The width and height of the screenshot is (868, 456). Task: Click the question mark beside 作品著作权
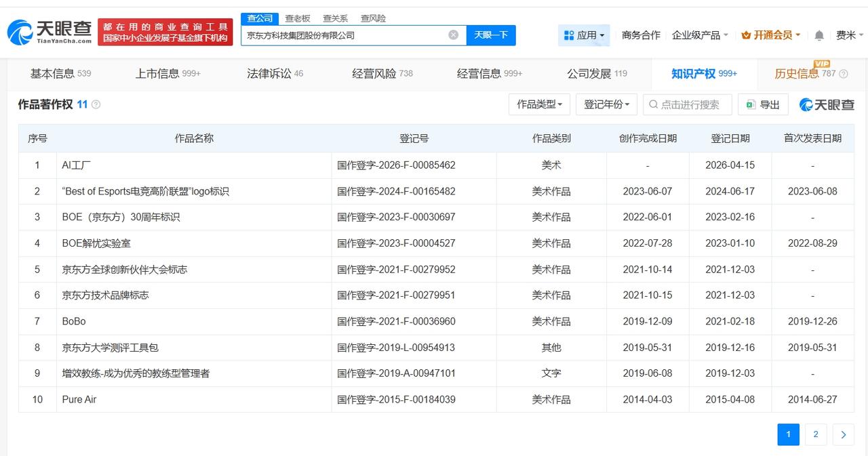point(96,104)
